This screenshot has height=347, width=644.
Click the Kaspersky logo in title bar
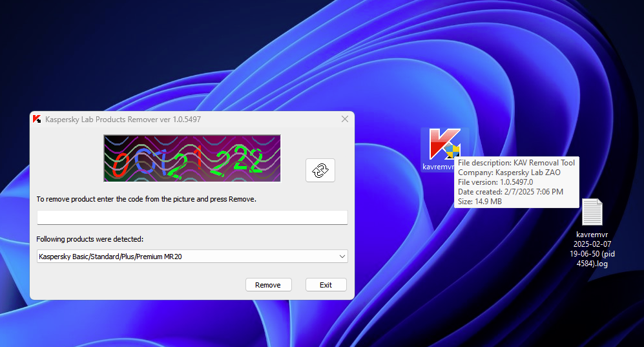point(37,119)
